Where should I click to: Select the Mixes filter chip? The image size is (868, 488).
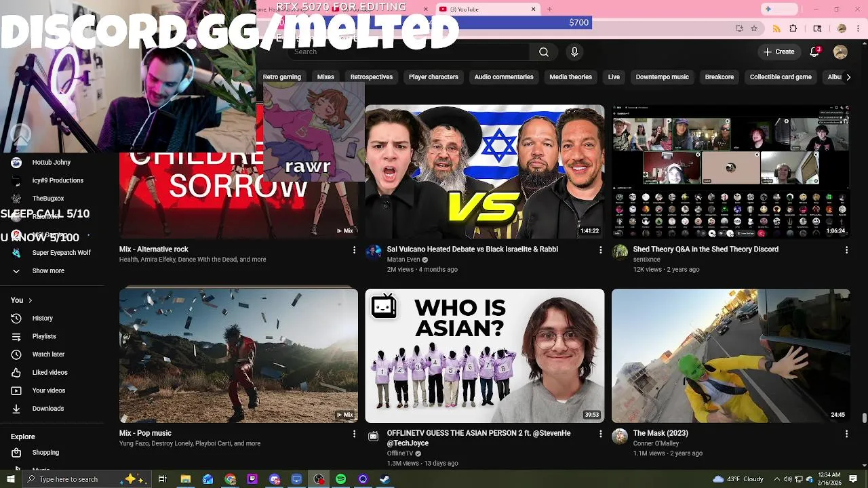click(x=325, y=77)
